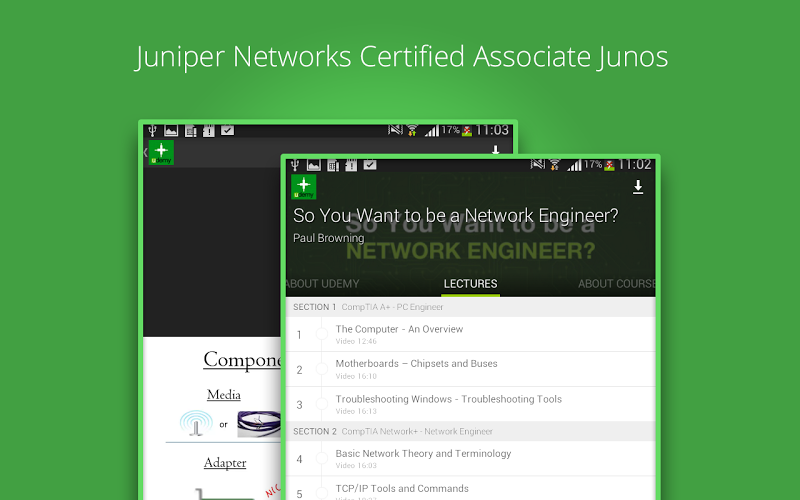Tap picture notification icon in front status bar

[x=314, y=165]
